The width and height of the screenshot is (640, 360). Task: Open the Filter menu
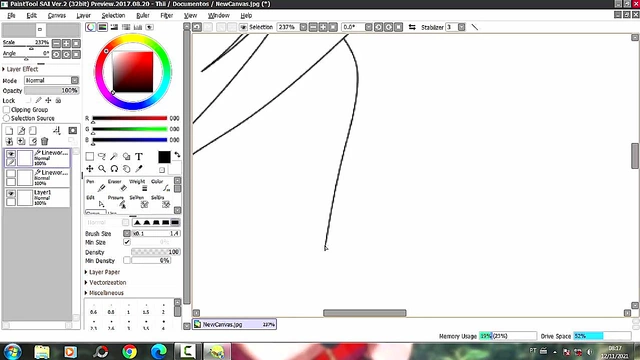click(x=167, y=16)
